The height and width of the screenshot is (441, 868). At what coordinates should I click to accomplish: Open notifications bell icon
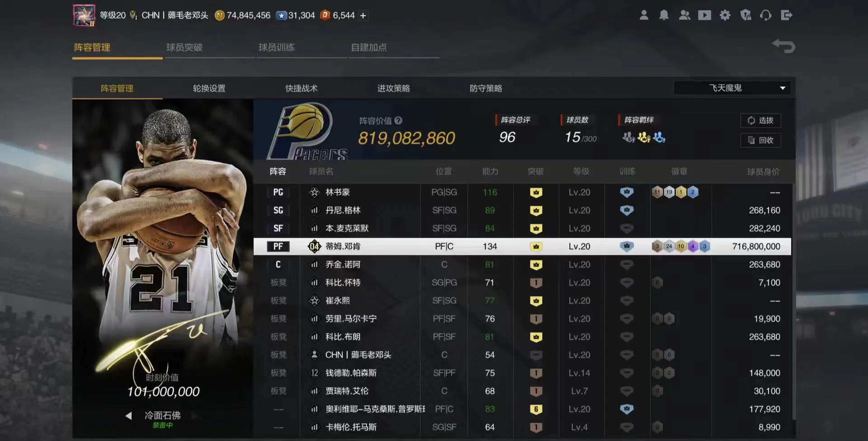click(x=664, y=15)
